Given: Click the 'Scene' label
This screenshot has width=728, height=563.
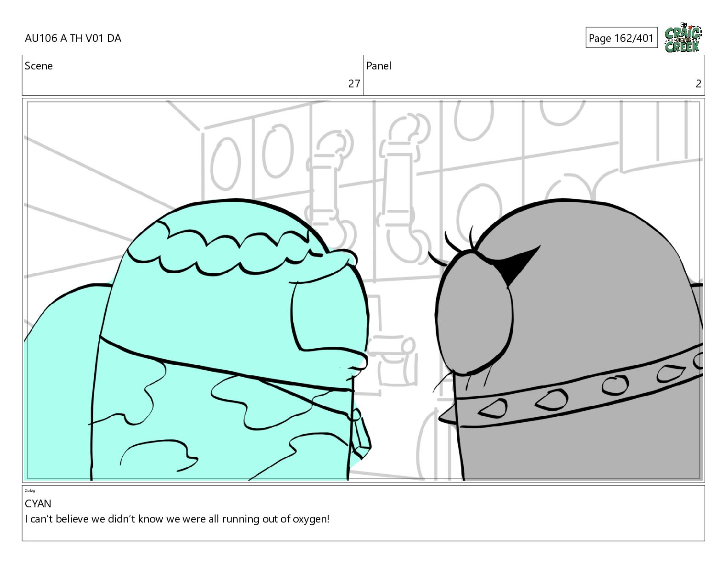Looking at the screenshot, I should [x=39, y=66].
